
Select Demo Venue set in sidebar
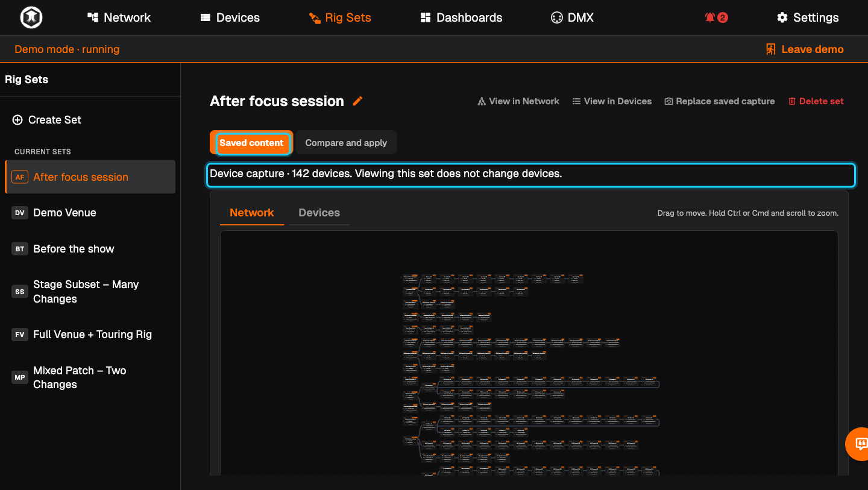click(90, 213)
